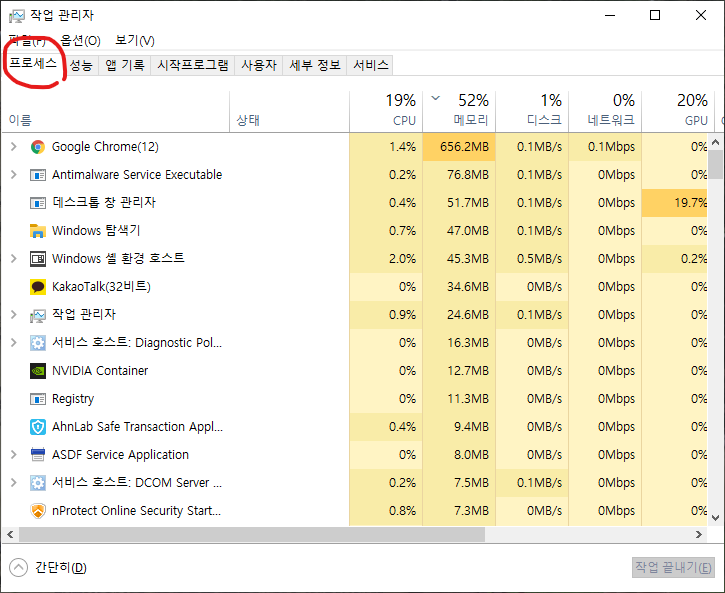Click the Task Manager title bar icon

pyautogui.click(x=17, y=16)
